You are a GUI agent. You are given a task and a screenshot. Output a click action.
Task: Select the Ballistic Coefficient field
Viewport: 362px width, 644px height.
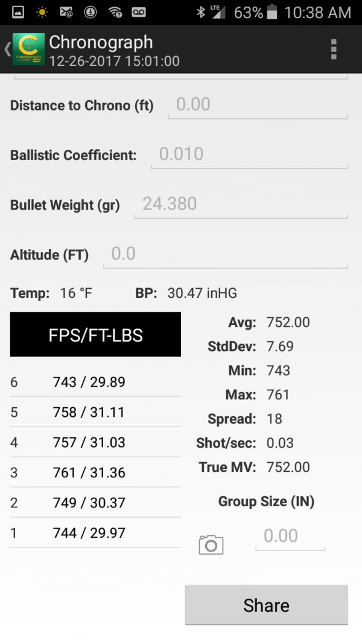(x=249, y=155)
